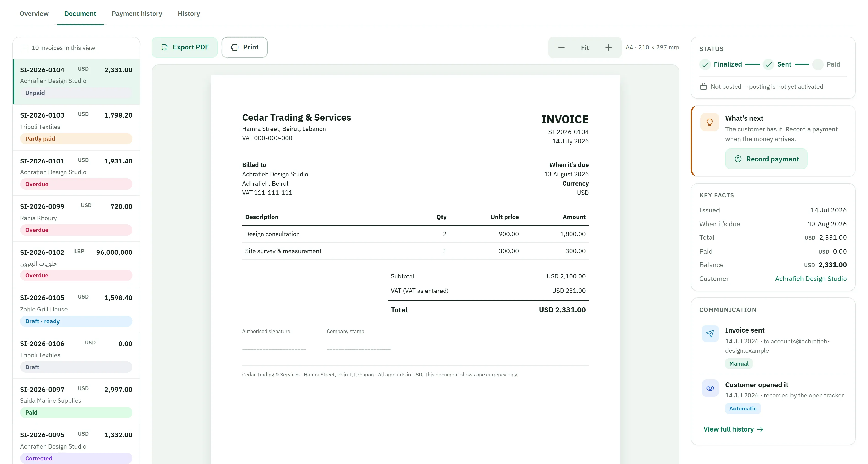Viewport: 868px width, 464px height.
Task: Open View full history link
Action: (x=733, y=429)
